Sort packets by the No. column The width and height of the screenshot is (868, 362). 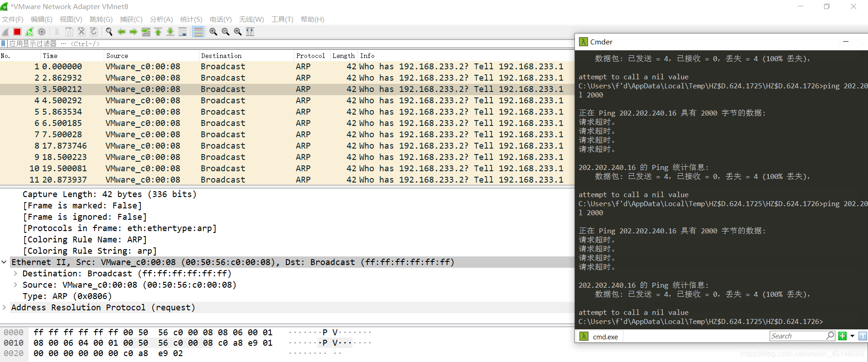(x=20, y=56)
